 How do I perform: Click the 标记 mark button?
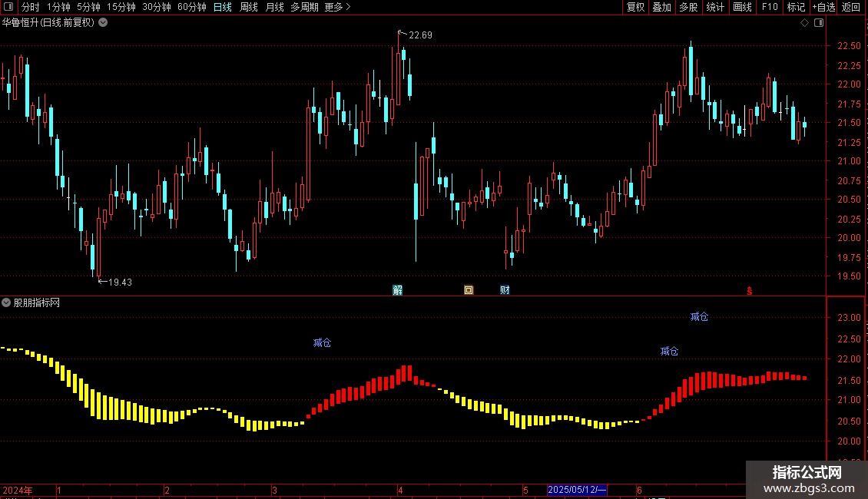[x=796, y=7]
